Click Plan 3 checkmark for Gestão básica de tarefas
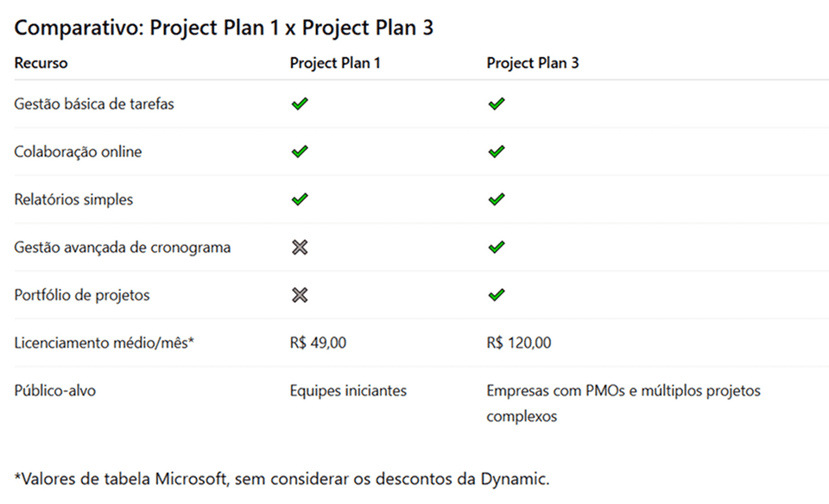This screenshot has height=504, width=829. tap(496, 104)
